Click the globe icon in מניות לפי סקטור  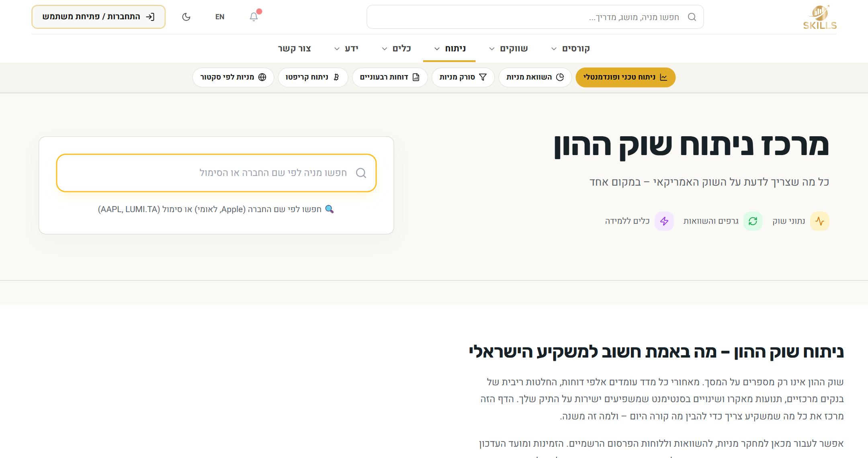262,77
